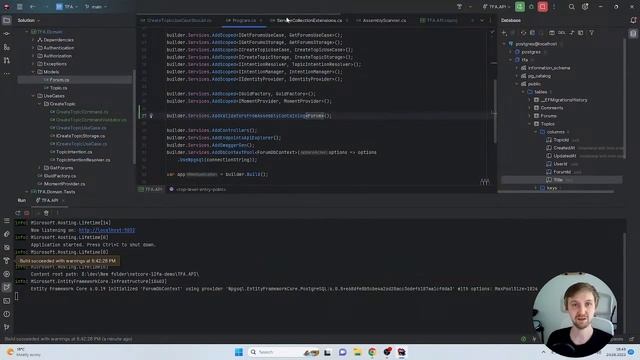This screenshot has width=640, height=360.
Task: Open the Explorer folder tool window icon
Action: point(7,20)
